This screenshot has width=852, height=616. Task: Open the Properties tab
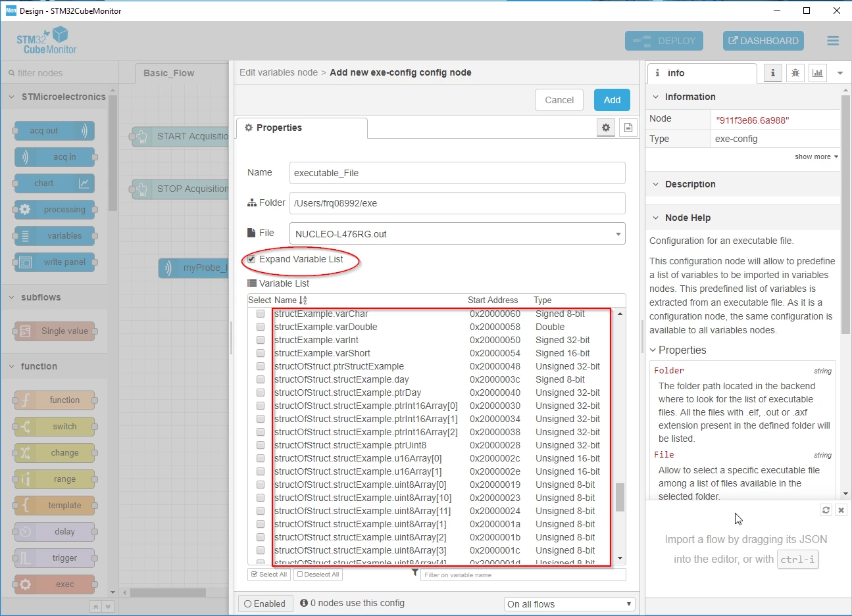(x=301, y=128)
